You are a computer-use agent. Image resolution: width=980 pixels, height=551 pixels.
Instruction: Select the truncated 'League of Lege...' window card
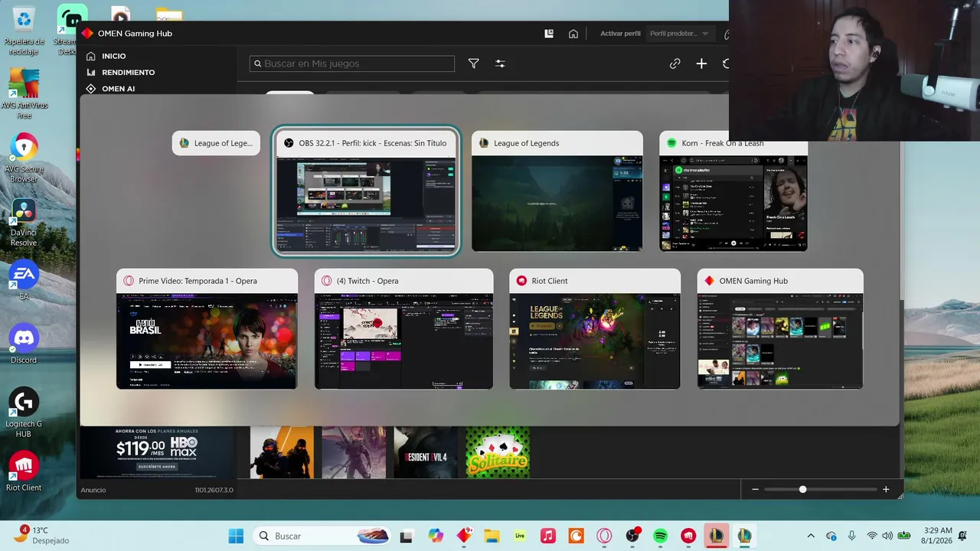(x=216, y=143)
